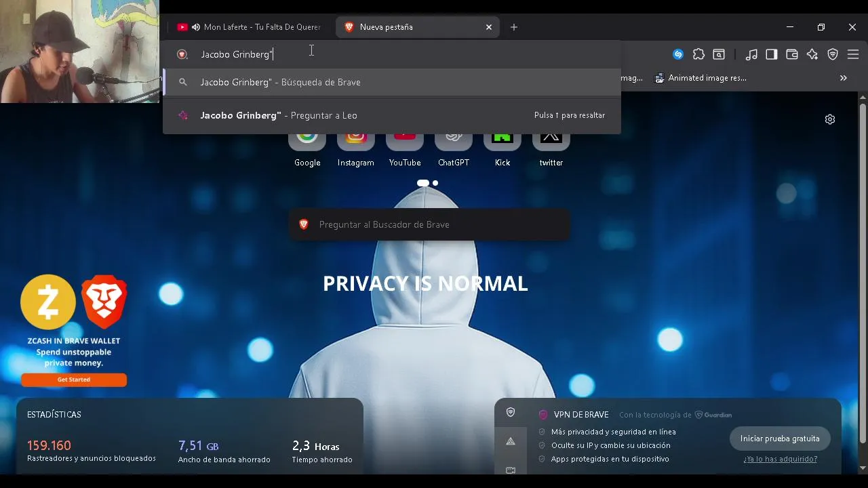
Task: Open the Google shortcut tile
Action: point(307,149)
